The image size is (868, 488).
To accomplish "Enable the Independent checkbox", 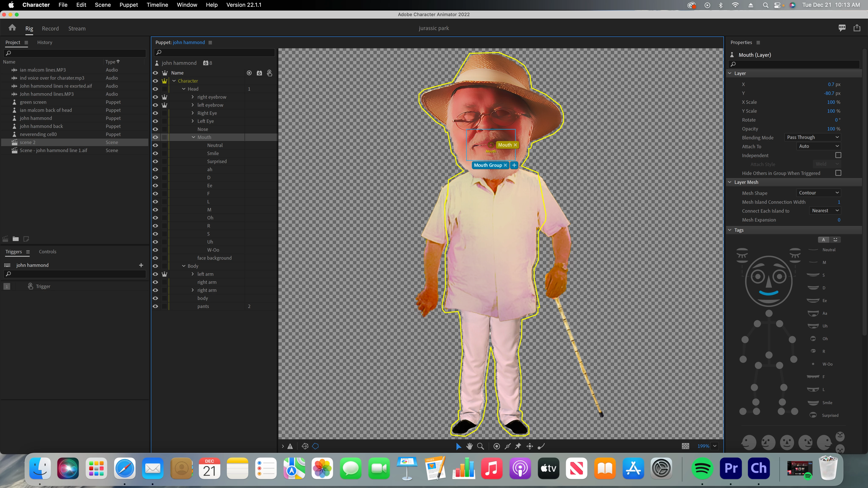I will pos(838,155).
